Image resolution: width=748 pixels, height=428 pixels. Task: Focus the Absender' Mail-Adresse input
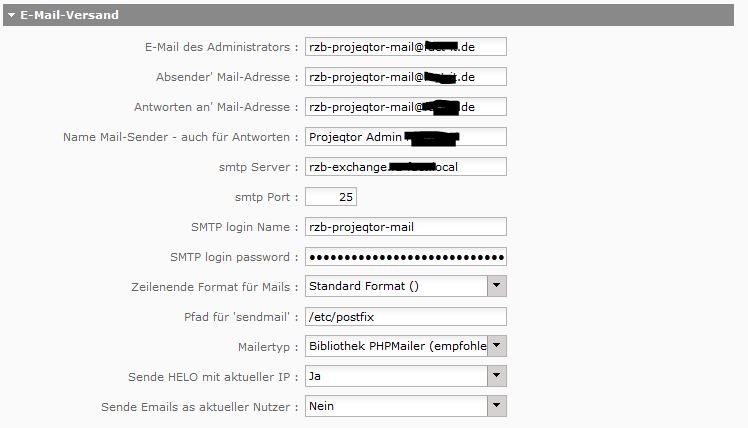405,77
